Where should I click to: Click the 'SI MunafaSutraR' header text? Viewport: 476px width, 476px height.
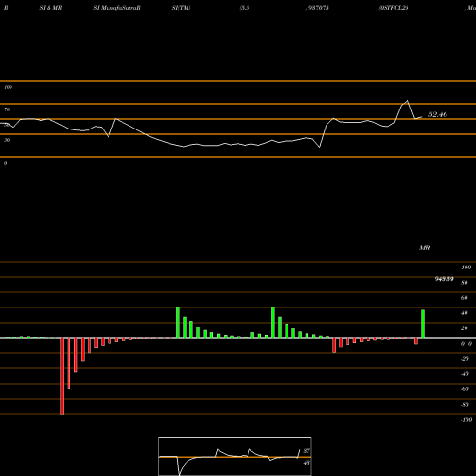tap(117, 8)
